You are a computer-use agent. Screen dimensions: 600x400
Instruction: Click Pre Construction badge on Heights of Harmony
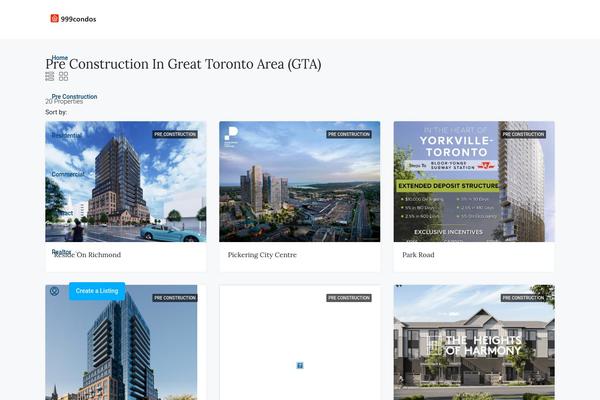(x=523, y=298)
